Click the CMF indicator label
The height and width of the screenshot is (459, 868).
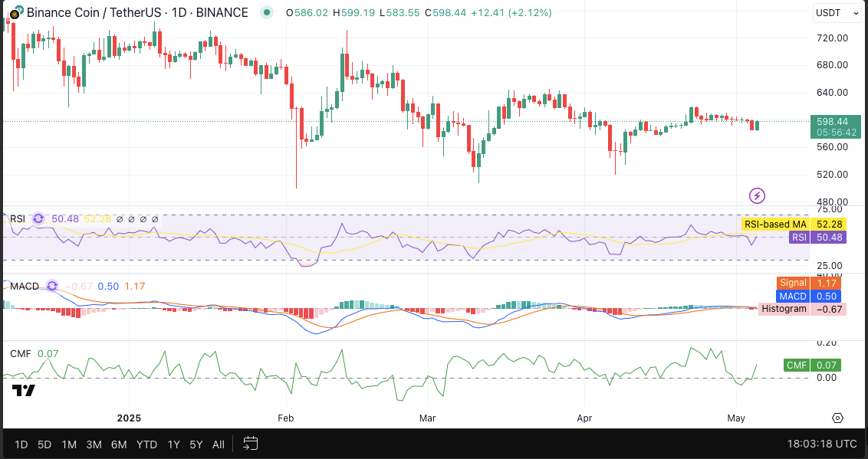coord(21,353)
